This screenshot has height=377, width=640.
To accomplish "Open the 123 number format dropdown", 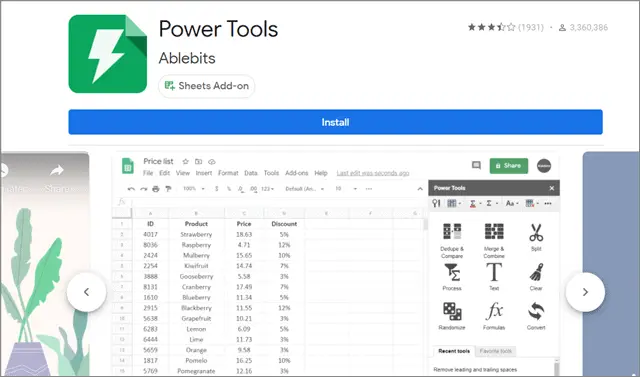I will 268,189.
